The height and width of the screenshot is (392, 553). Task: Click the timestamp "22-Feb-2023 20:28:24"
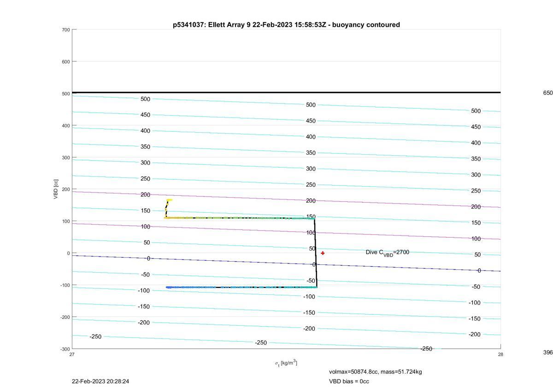point(100,381)
